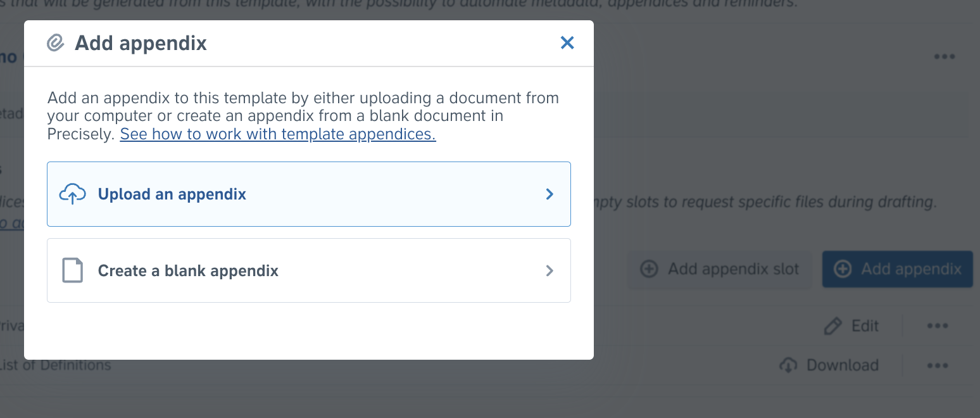Open the ellipsis menu in top right corner
This screenshot has height=418, width=980.
pyautogui.click(x=945, y=56)
